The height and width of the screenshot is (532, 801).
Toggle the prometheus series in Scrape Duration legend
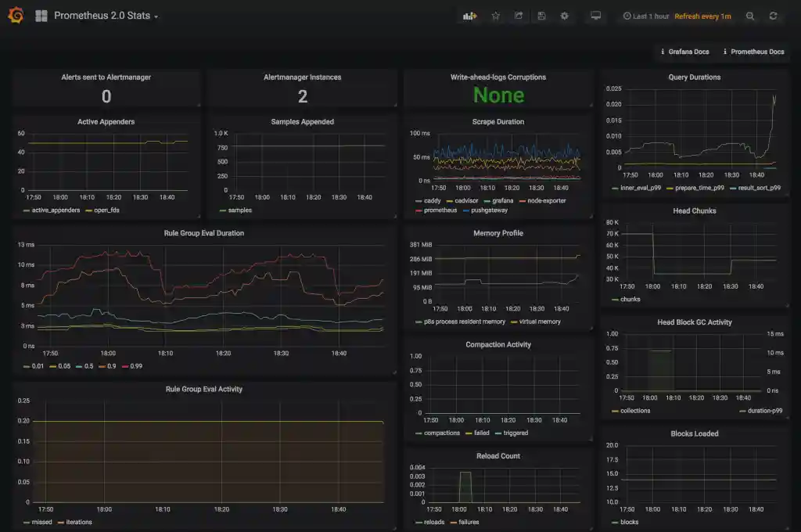[x=440, y=210]
